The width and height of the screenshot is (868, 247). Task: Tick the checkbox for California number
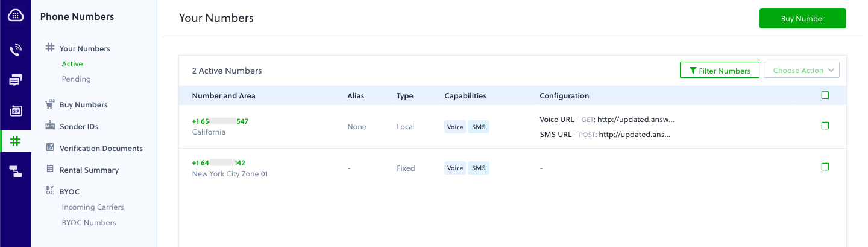coord(825,126)
